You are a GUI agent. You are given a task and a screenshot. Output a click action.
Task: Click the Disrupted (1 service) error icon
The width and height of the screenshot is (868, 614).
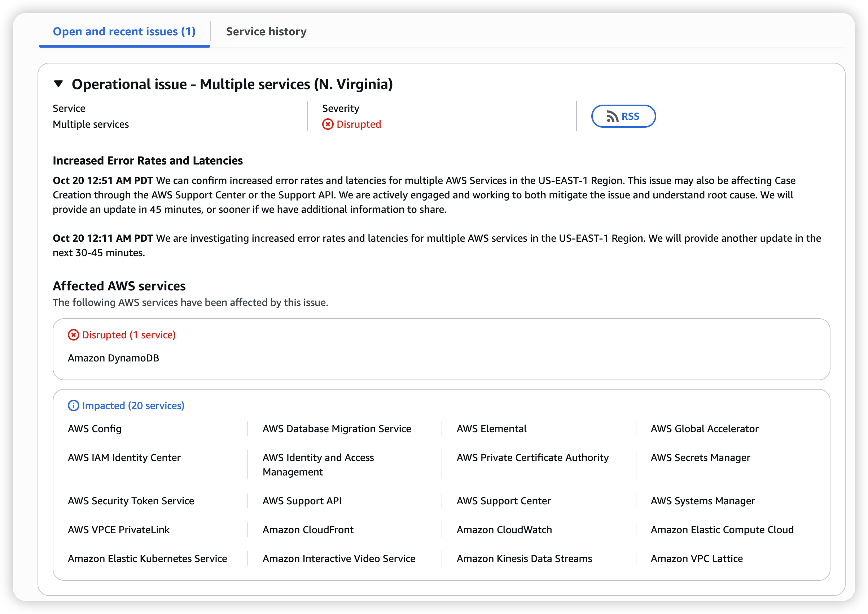coord(73,335)
